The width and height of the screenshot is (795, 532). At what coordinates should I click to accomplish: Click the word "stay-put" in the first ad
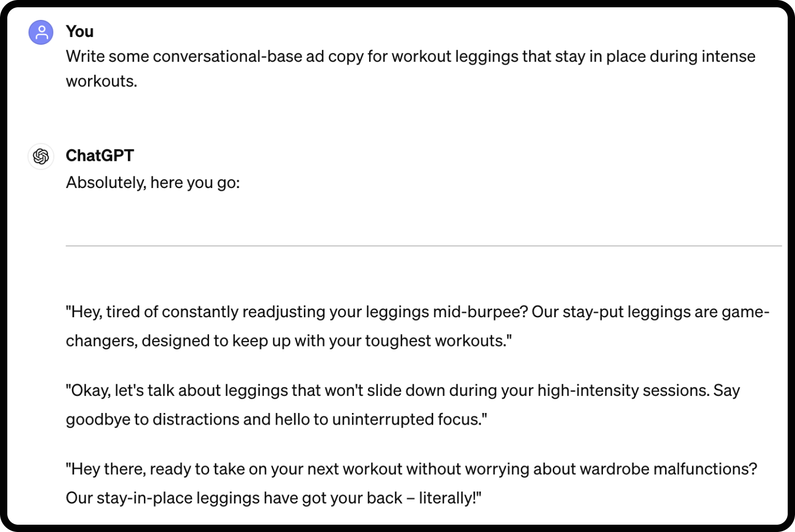click(x=592, y=312)
